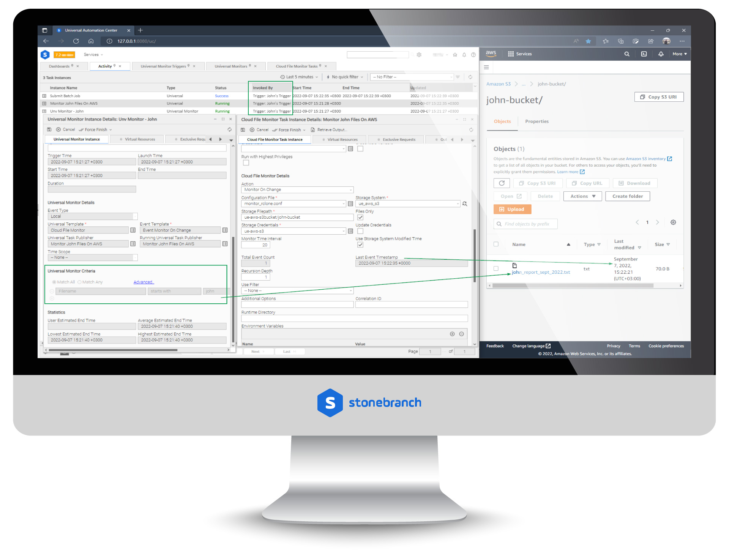Click the orange Upload button in S3

pyautogui.click(x=512, y=210)
